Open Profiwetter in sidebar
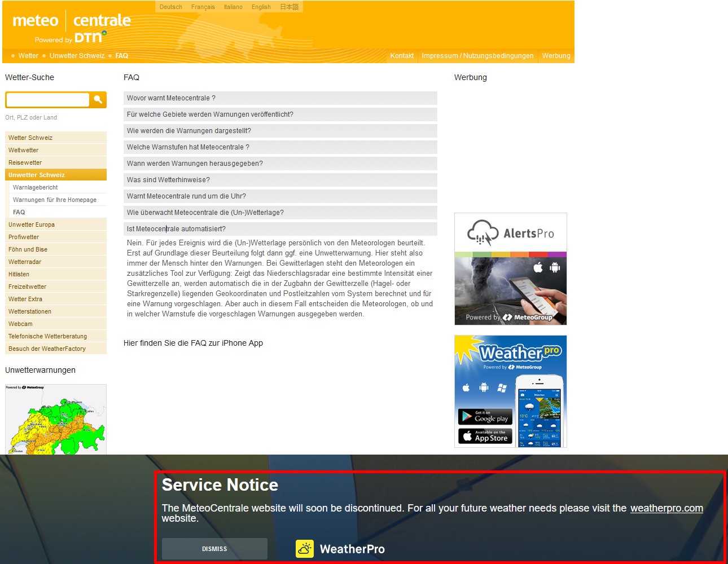The height and width of the screenshot is (564, 728). pos(56,237)
